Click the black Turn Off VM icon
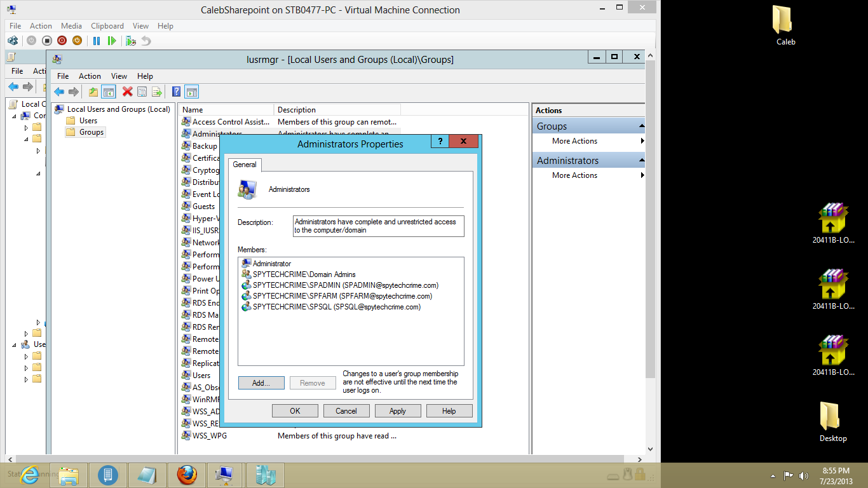 pyautogui.click(x=46, y=41)
